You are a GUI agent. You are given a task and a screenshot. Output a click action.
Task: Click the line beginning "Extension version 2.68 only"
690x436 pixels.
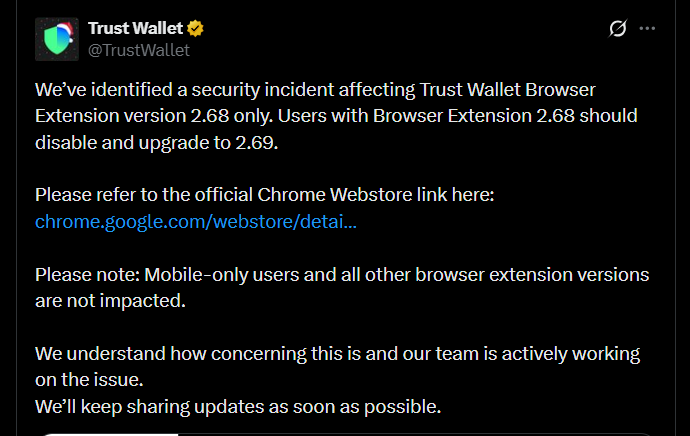(x=336, y=116)
